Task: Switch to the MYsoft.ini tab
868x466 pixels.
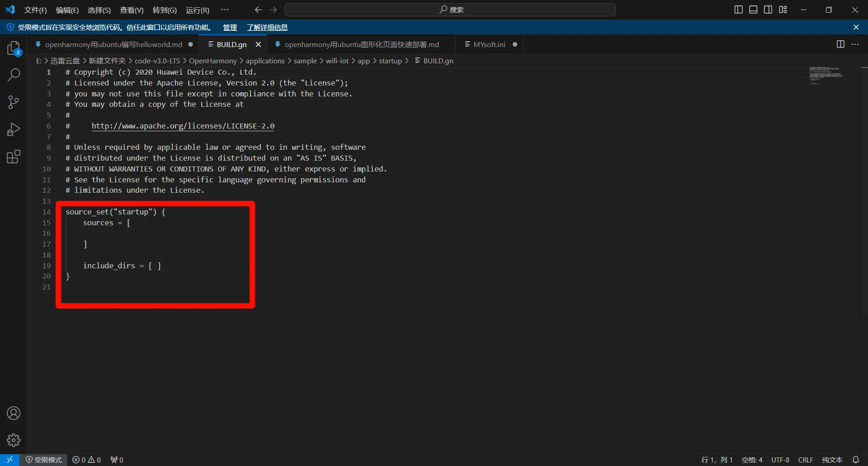Action: [489, 44]
